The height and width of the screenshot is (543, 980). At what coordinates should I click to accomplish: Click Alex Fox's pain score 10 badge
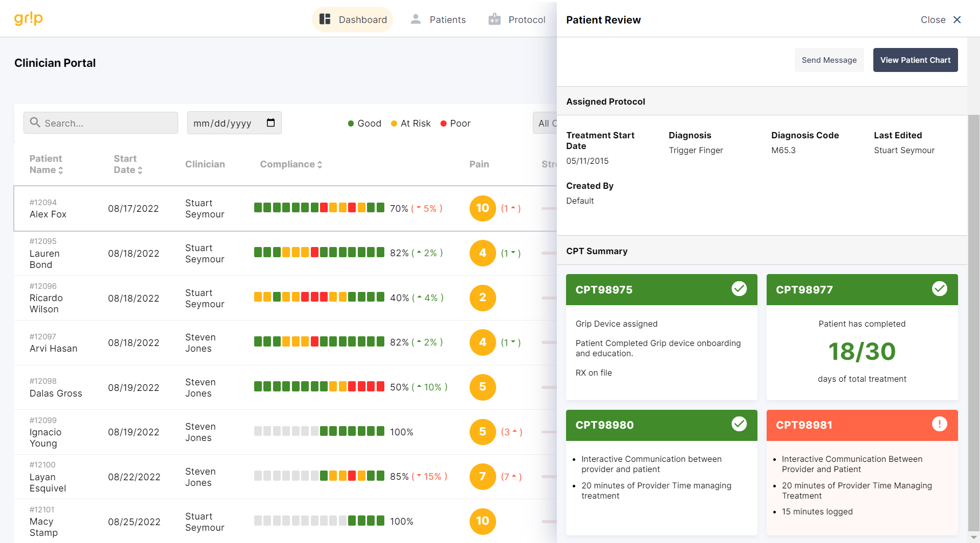[x=482, y=208]
